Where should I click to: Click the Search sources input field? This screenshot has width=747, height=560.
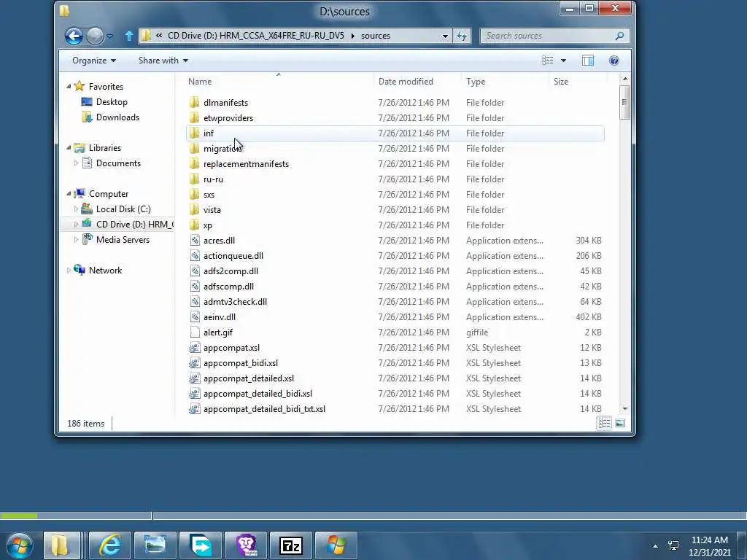click(547, 36)
